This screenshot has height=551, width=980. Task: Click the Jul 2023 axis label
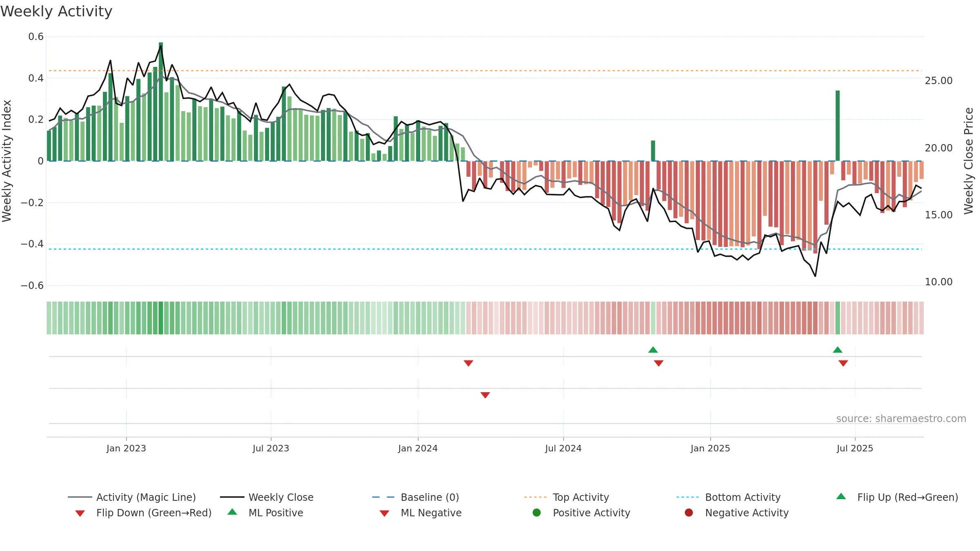pyautogui.click(x=271, y=448)
